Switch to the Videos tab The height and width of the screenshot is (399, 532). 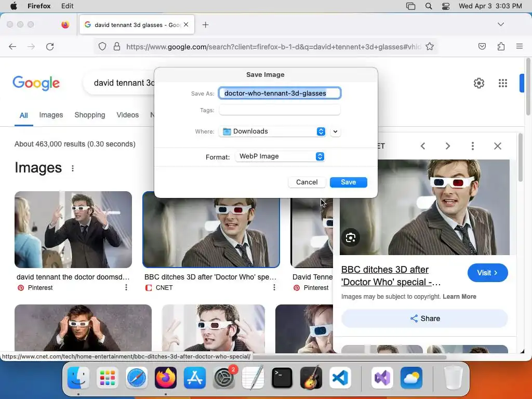tap(128, 115)
